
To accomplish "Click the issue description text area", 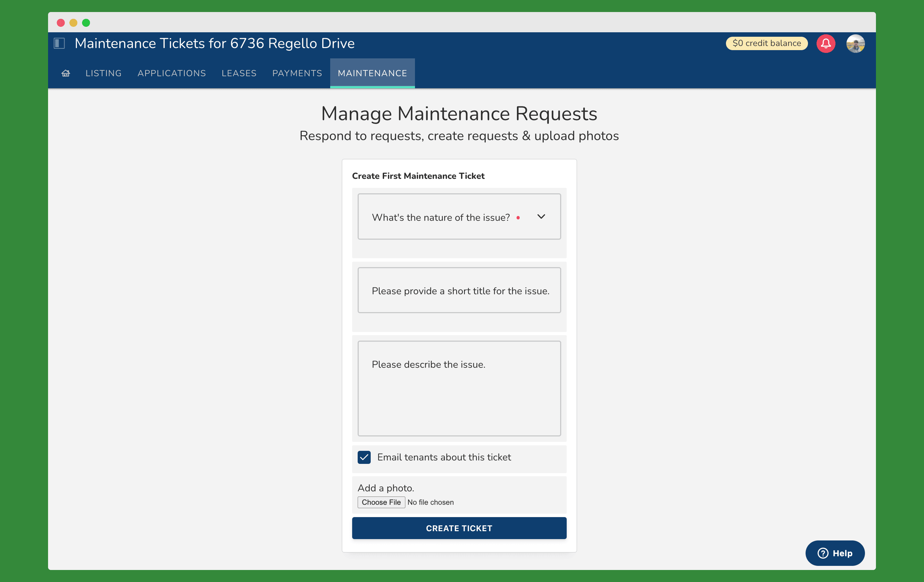I will (459, 388).
